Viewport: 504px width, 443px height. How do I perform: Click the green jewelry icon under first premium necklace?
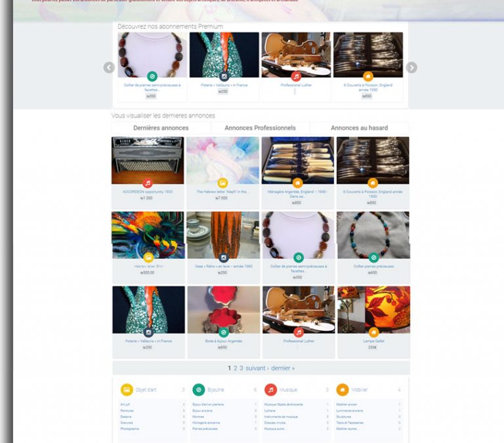click(152, 77)
